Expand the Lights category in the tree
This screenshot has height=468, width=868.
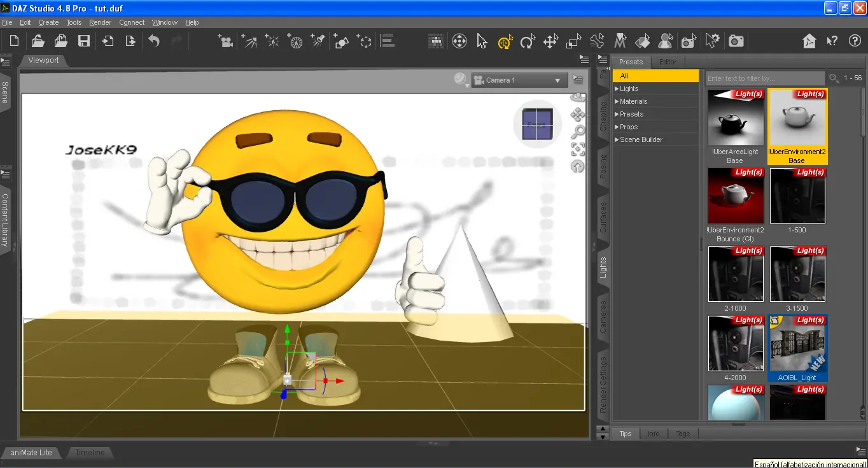pos(617,89)
